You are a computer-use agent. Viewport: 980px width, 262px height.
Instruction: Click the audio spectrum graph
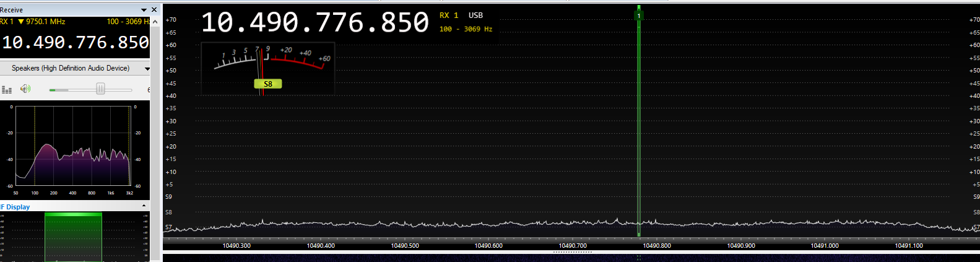click(x=74, y=146)
